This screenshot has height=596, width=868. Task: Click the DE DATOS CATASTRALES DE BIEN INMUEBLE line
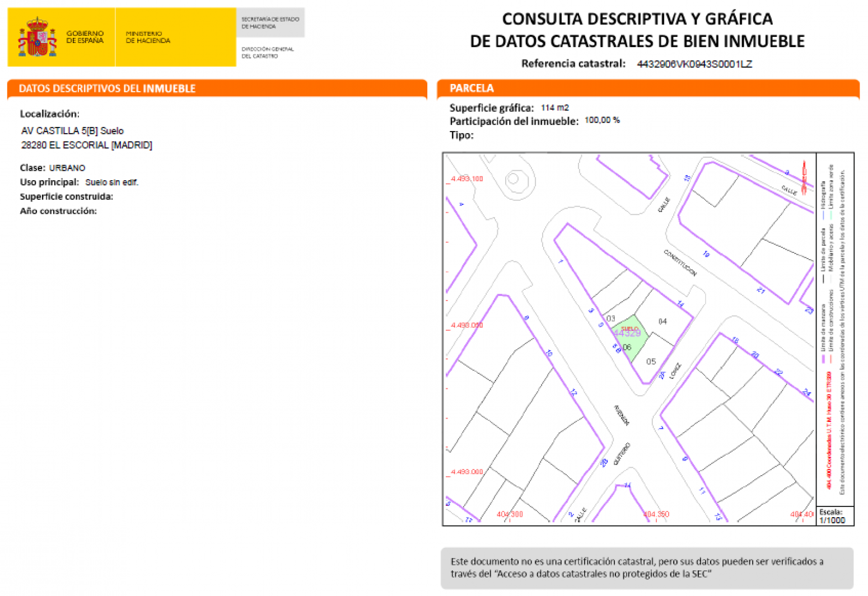point(637,41)
